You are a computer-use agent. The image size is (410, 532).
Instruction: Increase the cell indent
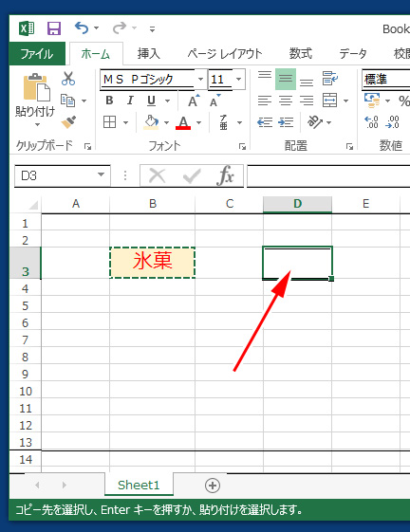[x=286, y=122]
